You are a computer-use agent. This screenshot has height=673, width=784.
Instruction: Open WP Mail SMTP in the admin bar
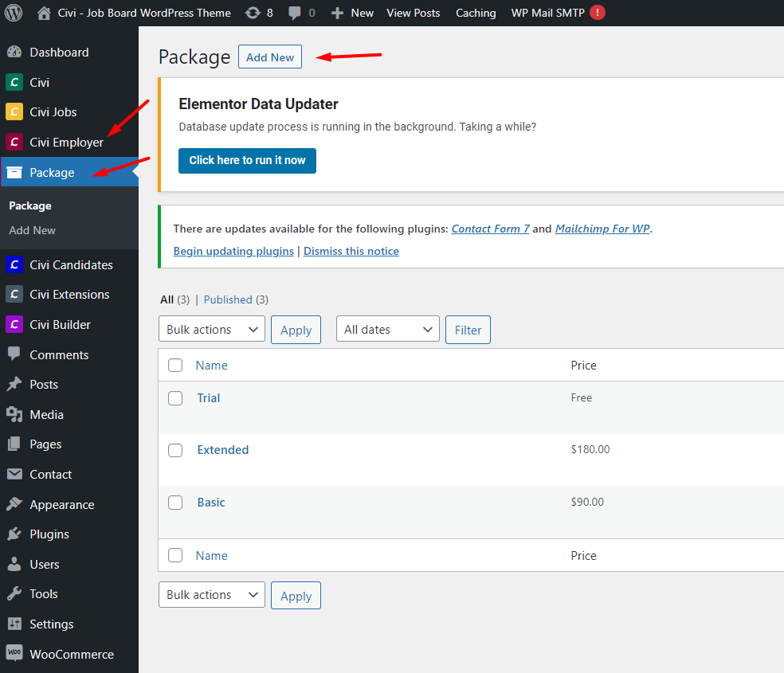click(547, 13)
